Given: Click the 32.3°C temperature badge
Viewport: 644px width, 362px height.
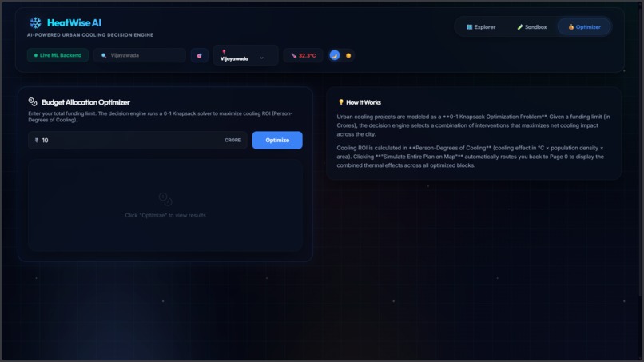Looking at the screenshot, I should point(303,55).
